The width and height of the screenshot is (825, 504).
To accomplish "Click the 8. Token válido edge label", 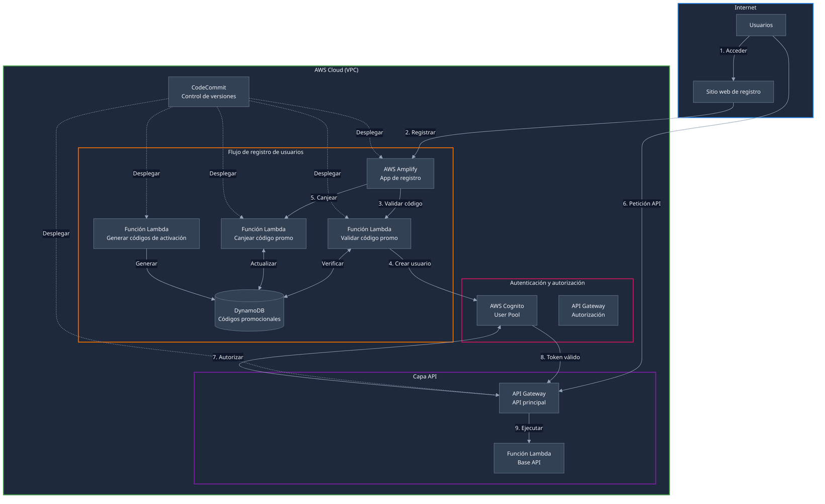I will click(559, 357).
